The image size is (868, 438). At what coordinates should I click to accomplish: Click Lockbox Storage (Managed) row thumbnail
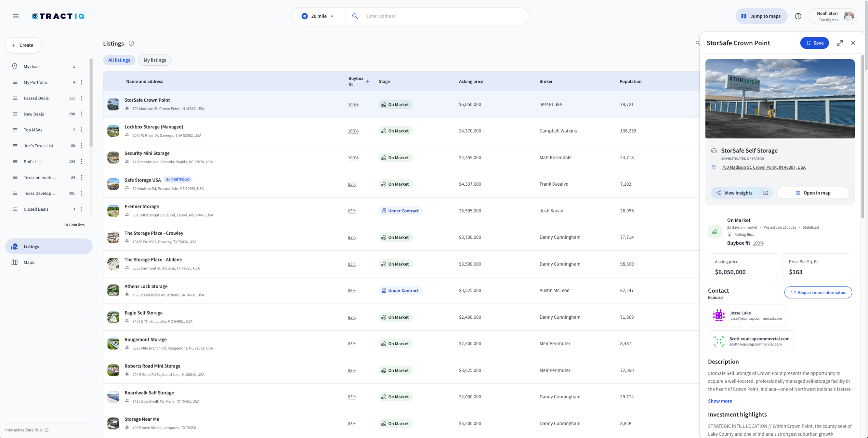tap(113, 131)
